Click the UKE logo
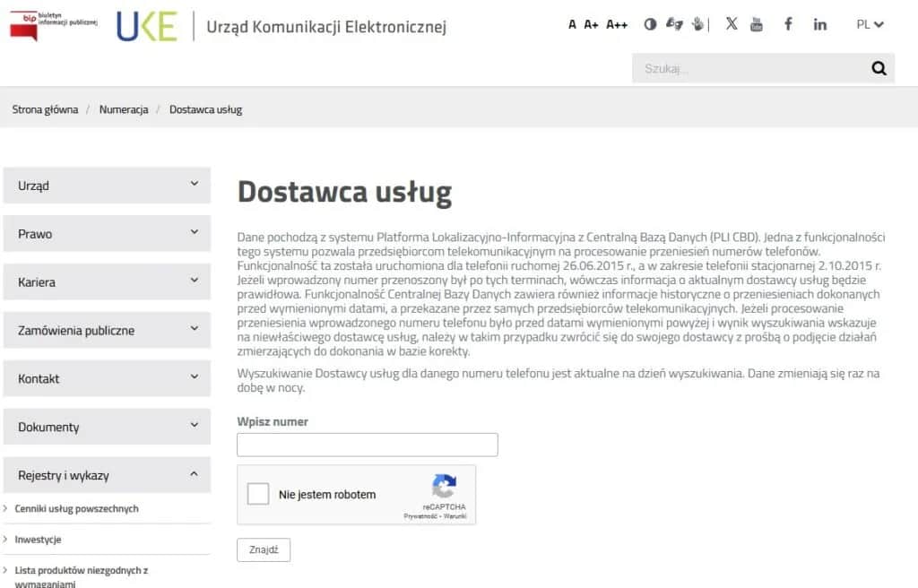Screen dimensions: 918x588 pyautogui.click(x=149, y=25)
